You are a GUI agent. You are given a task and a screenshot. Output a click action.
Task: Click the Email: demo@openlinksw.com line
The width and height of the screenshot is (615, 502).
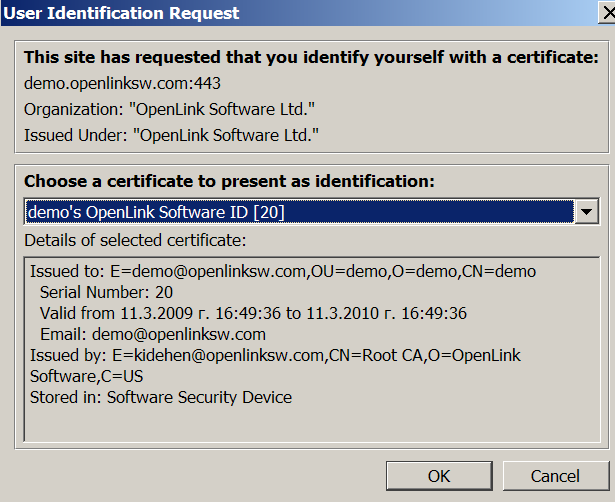pyautogui.click(x=152, y=334)
